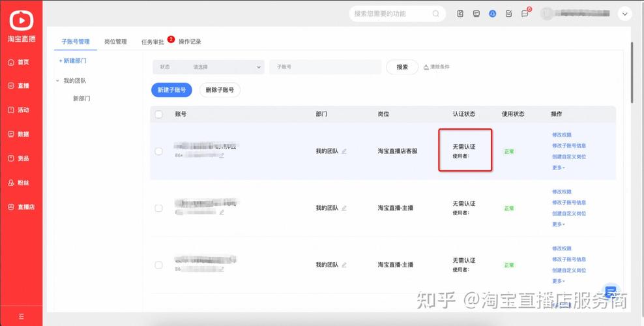Collapse the 我的团队 tree arrow

(x=57, y=81)
